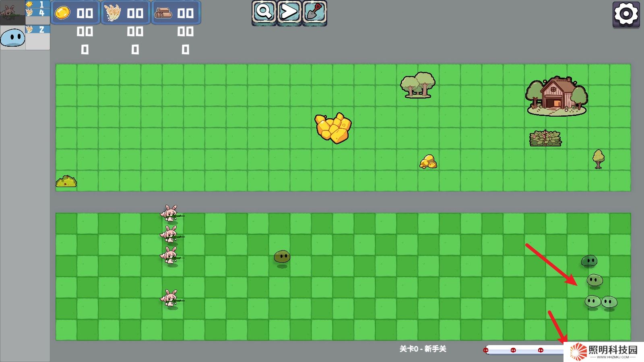Select the pink rabbit unit card
The width and height of the screenshot is (644, 362).
(x=13, y=12)
